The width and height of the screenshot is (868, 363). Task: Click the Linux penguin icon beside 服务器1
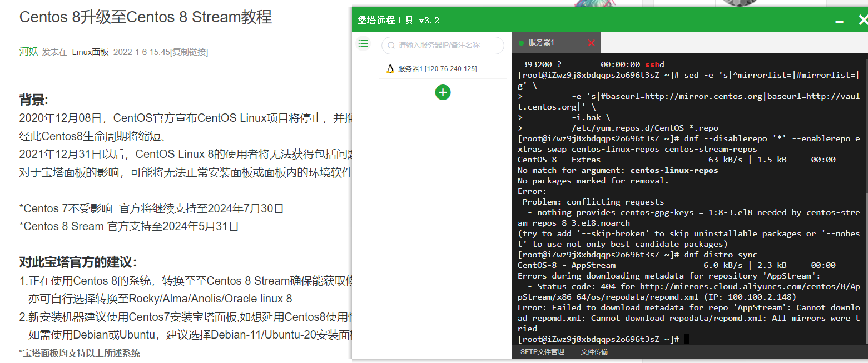390,69
